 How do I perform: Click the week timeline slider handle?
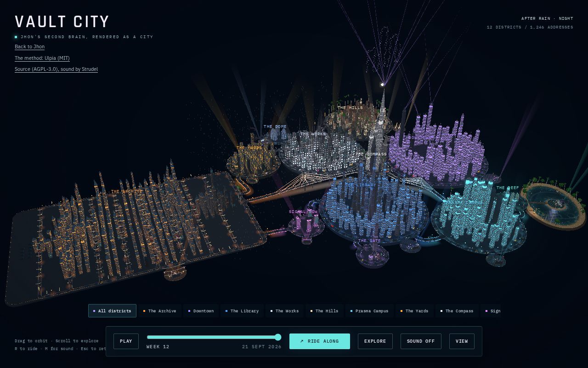(278, 337)
